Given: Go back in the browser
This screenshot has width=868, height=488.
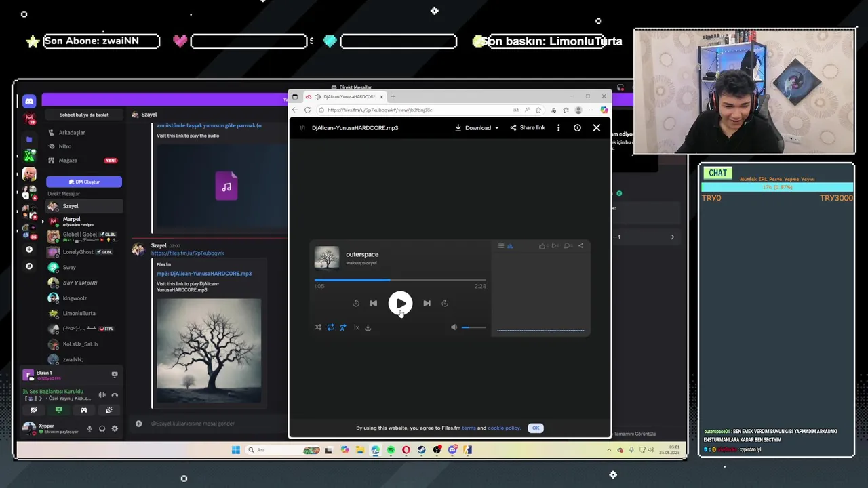Looking at the screenshot, I should click(x=295, y=110).
